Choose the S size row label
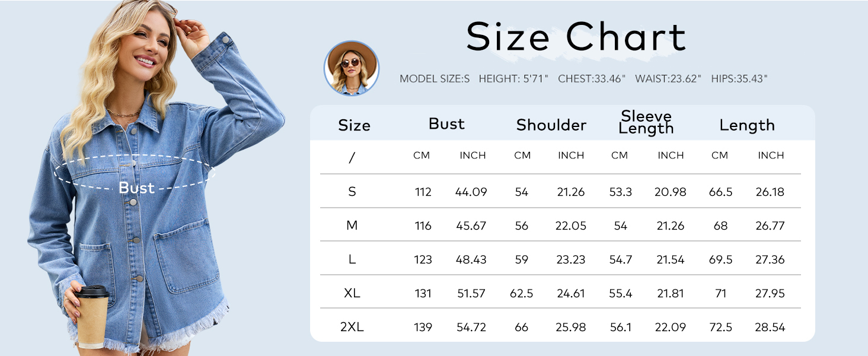Screen dimensions: 868x356 tap(352, 192)
